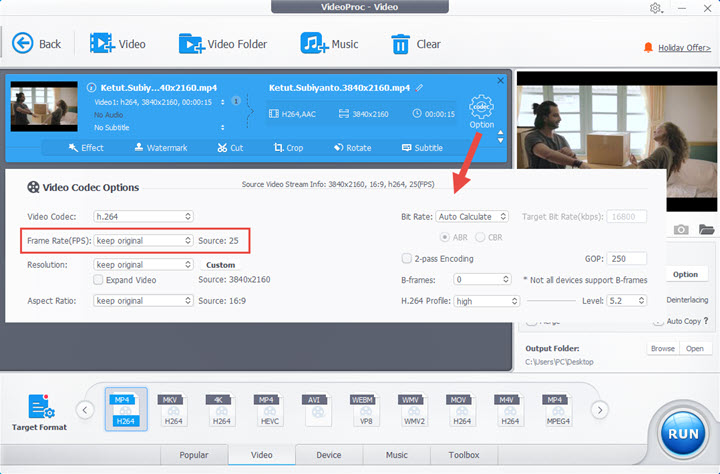Add a video with the Video icon
Image resolution: width=720 pixels, height=474 pixels.
(x=101, y=44)
